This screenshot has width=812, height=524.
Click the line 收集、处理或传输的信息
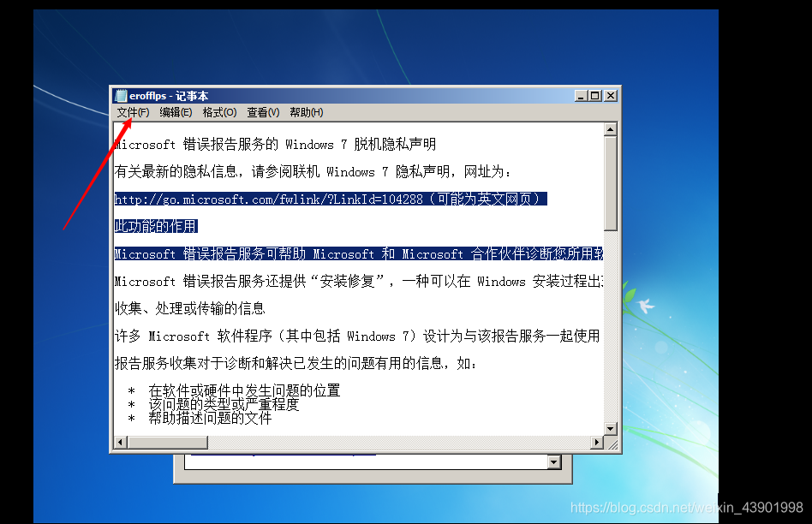190,308
